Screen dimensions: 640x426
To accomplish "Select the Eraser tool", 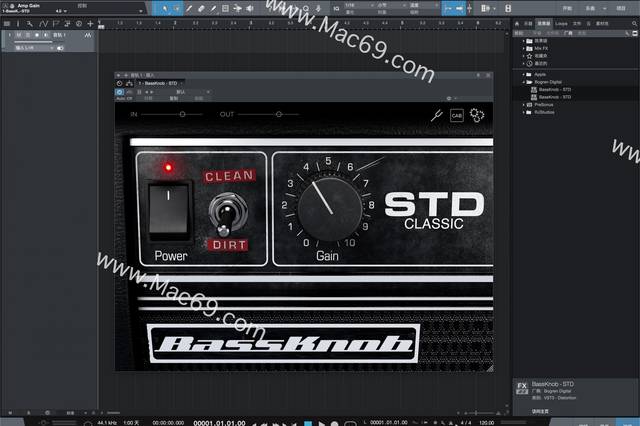I will [201, 8].
